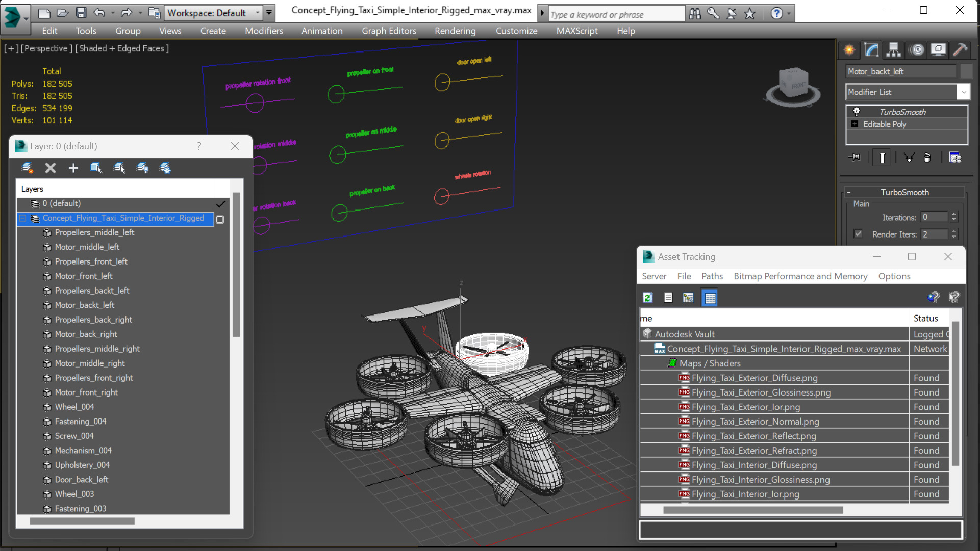980x551 pixels.
Task: Click Refresh icon in Asset Tracking
Action: 648,298
